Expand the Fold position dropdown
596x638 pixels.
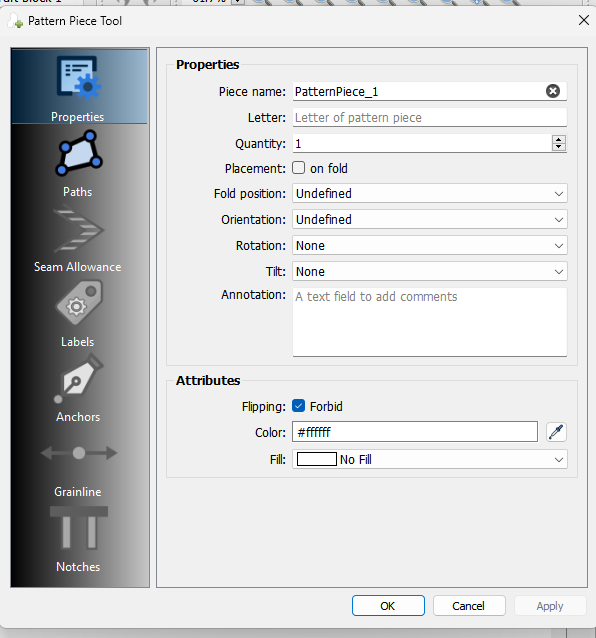(x=430, y=193)
